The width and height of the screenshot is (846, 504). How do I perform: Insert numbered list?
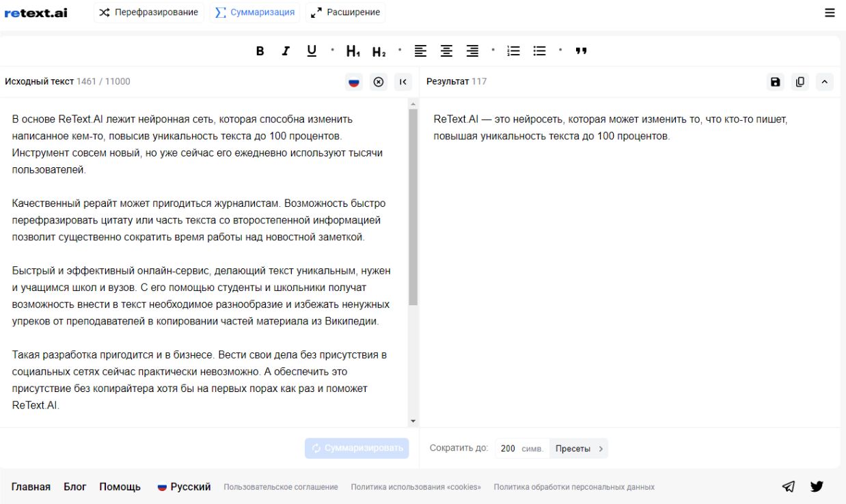[514, 51]
